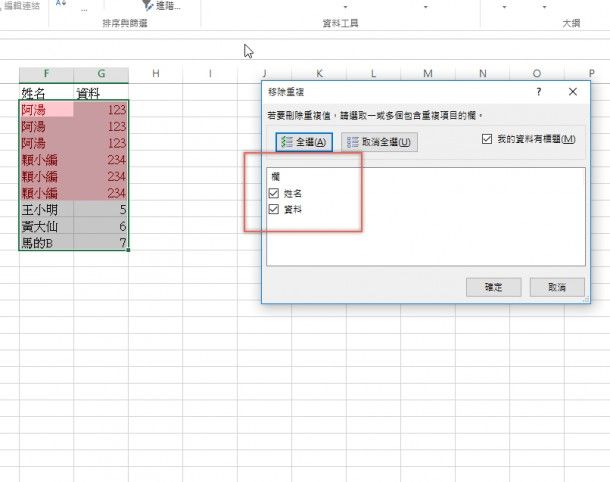Open first dropdown arrow in 大綱 group
The image size is (610, 482).
pos(504,7)
